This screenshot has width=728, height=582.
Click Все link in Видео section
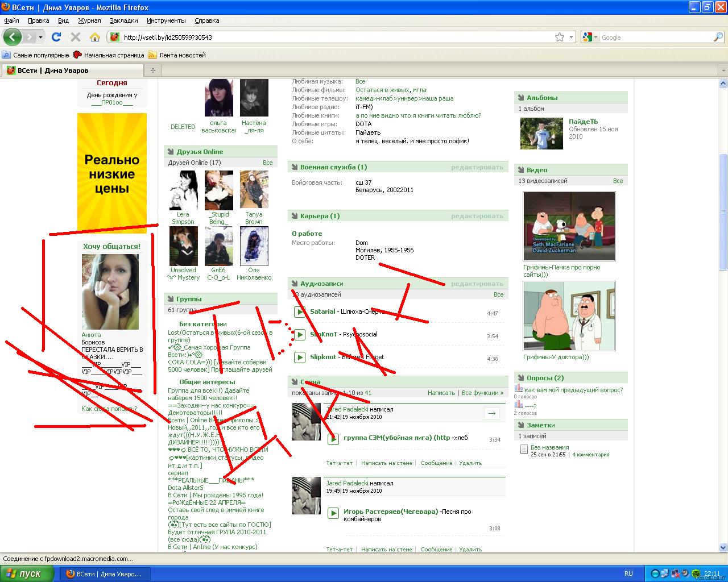[618, 181]
